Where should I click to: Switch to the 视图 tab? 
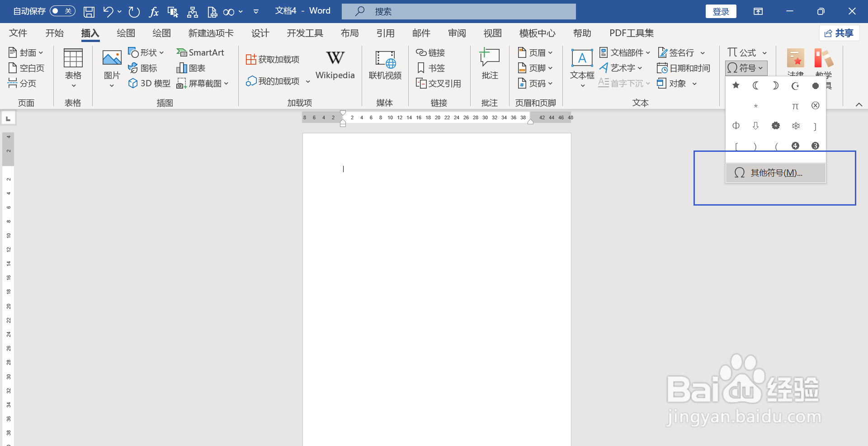pyautogui.click(x=493, y=33)
